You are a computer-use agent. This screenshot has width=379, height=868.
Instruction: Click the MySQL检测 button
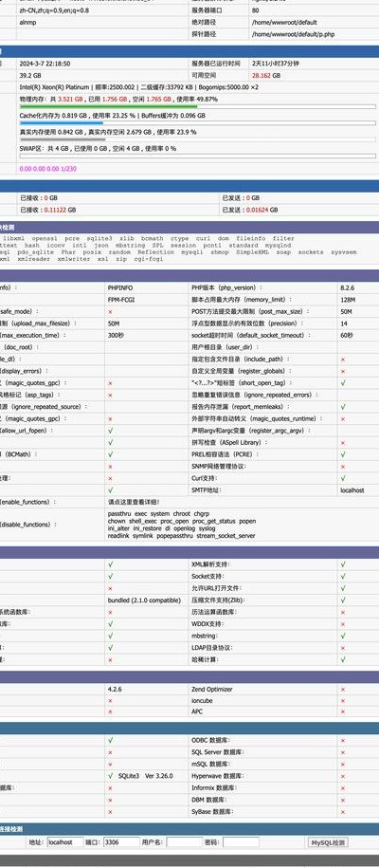tap(328, 842)
